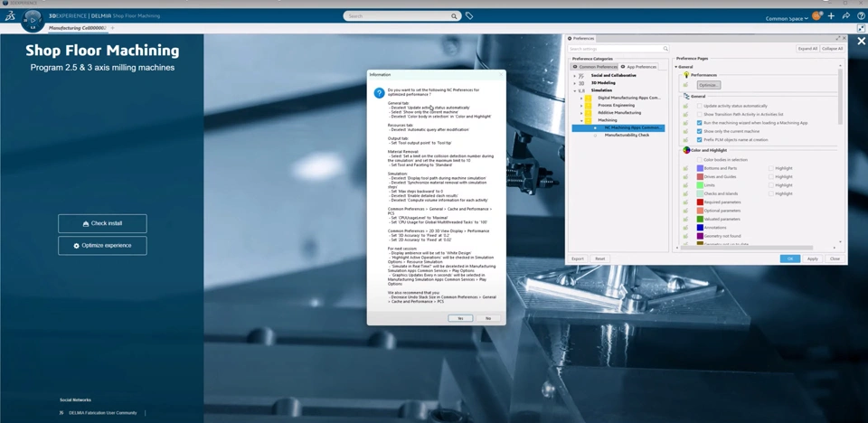Select the Manufacturing Cell tab
The width and height of the screenshot is (868, 423).
click(x=77, y=28)
